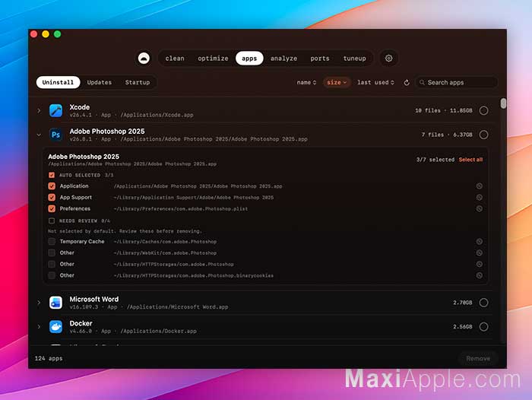This screenshot has width=532, height=400.
Task: Toggle the size sort order
Action: tap(337, 83)
